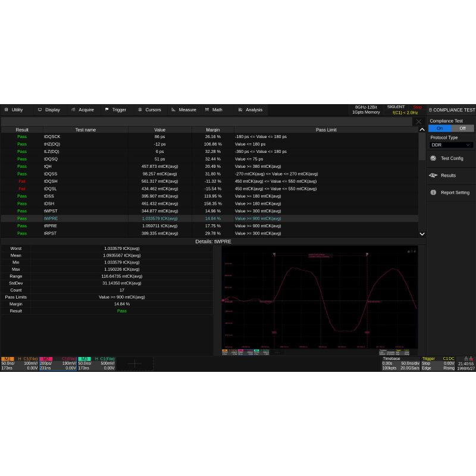Open the Timebase settings box
The image size is (476, 476).
pyautogui.click(x=400, y=364)
